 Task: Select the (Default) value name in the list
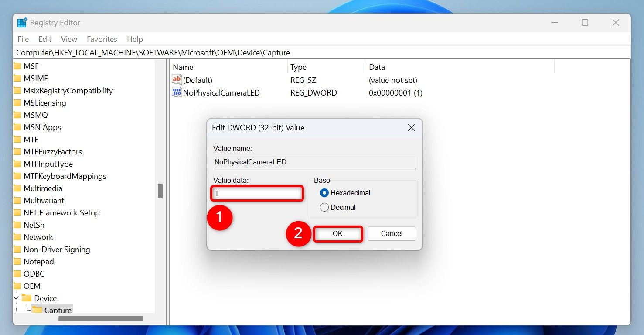click(198, 80)
